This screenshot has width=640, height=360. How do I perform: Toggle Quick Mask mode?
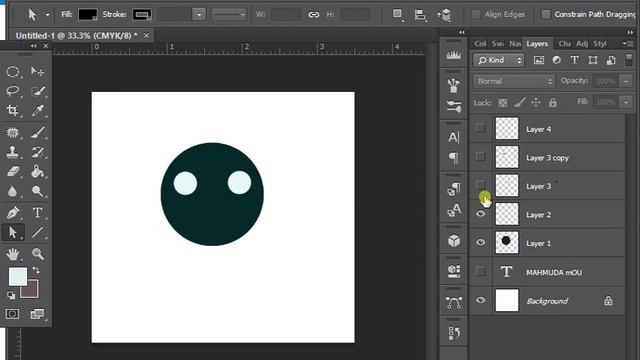point(12,314)
